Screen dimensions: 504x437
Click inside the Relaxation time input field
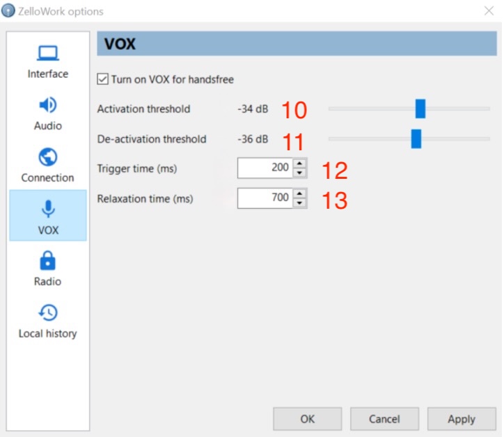pyautogui.click(x=265, y=198)
